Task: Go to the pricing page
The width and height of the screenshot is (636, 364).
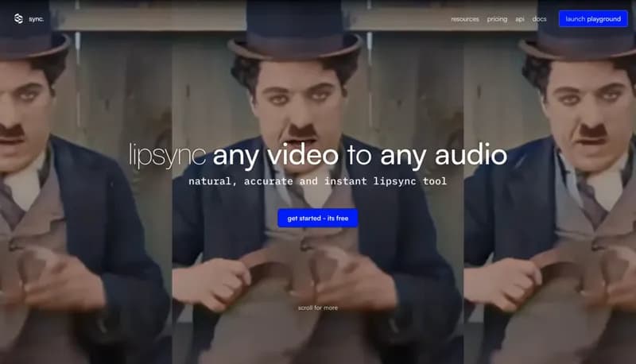Action: coord(497,19)
